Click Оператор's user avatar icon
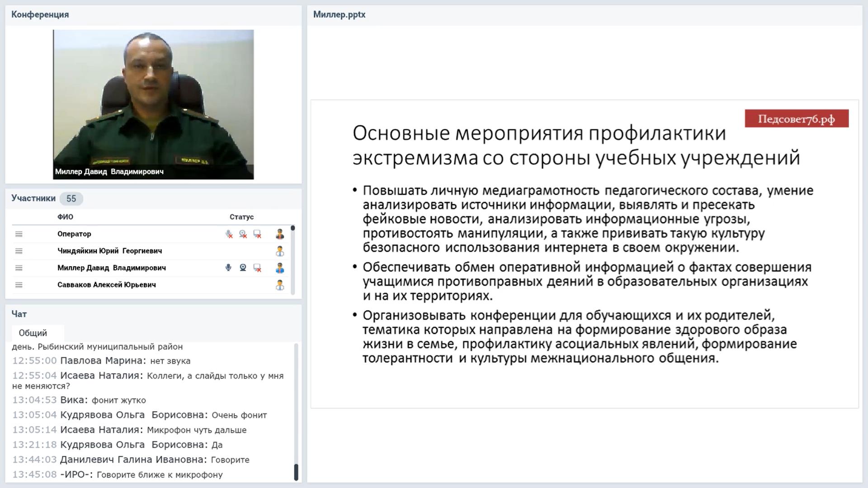 click(x=280, y=234)
